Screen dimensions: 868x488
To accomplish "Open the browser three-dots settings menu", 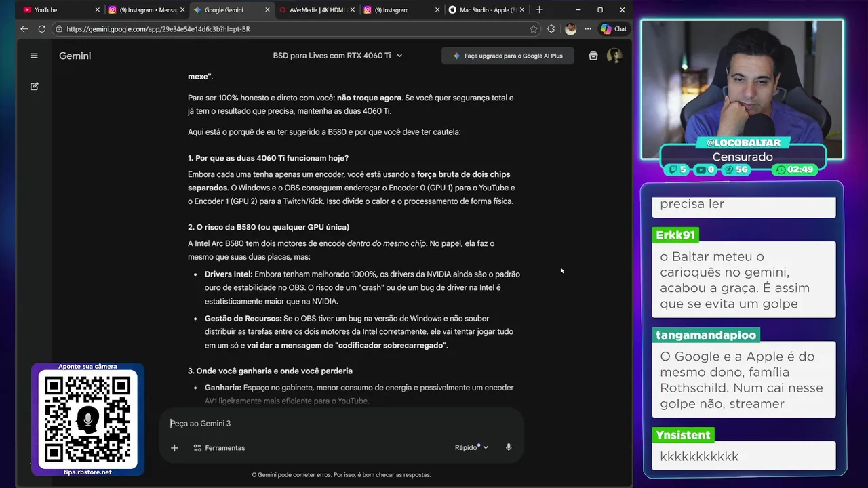I will [587, 29].
